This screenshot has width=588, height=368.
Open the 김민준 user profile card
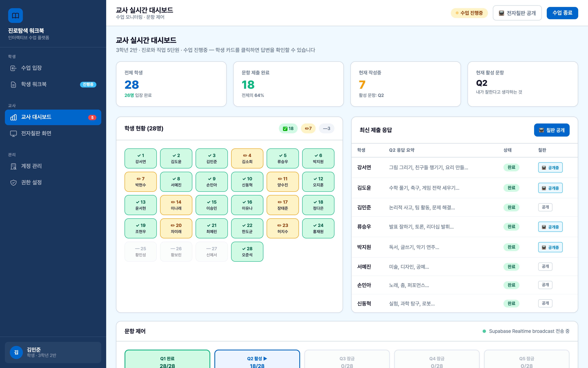[x=53, y=352]
